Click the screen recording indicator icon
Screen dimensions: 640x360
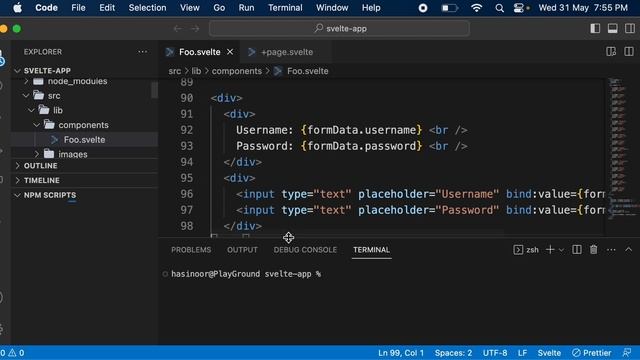pos(423,8)
